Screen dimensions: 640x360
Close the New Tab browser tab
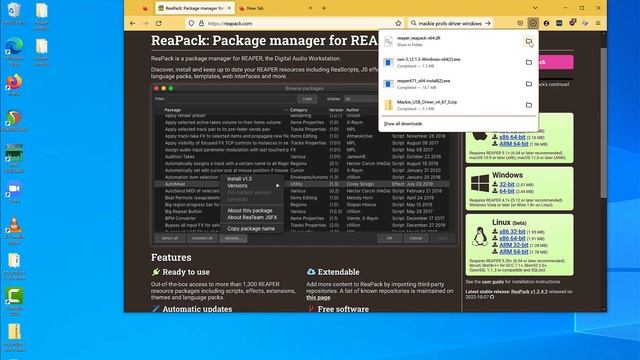click(310, 8)
